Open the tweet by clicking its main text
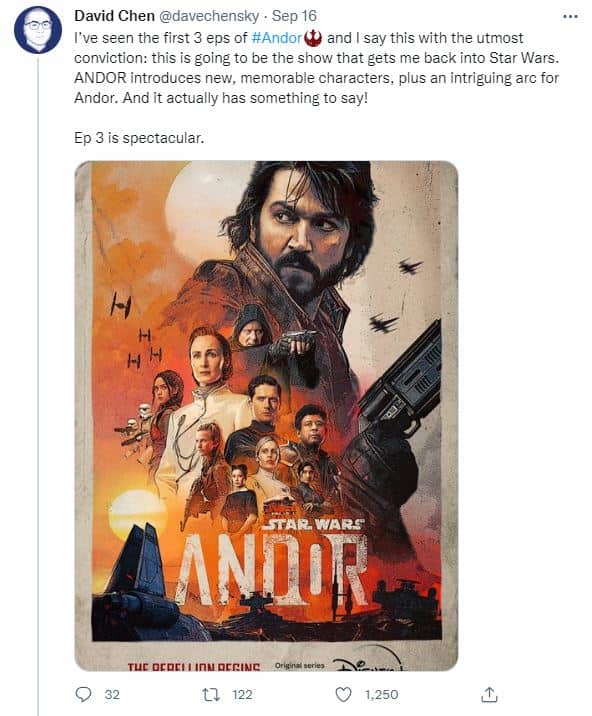 pyautogui.click(x=317, y=68)
